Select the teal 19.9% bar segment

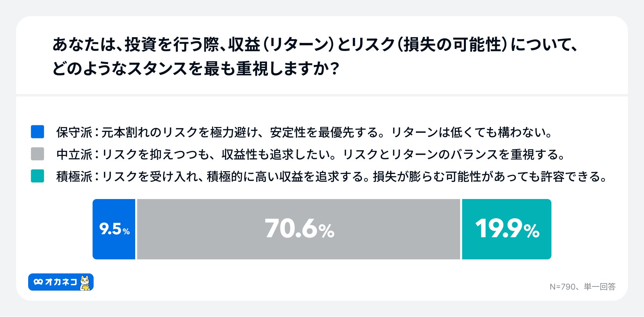[x=506, y=229]
